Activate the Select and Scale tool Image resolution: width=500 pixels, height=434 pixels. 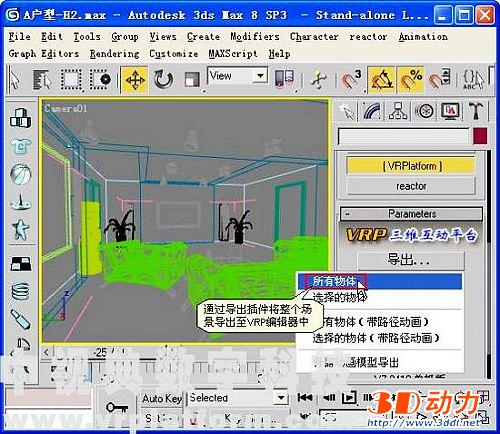pyautogui.click(x=193, y=79)
